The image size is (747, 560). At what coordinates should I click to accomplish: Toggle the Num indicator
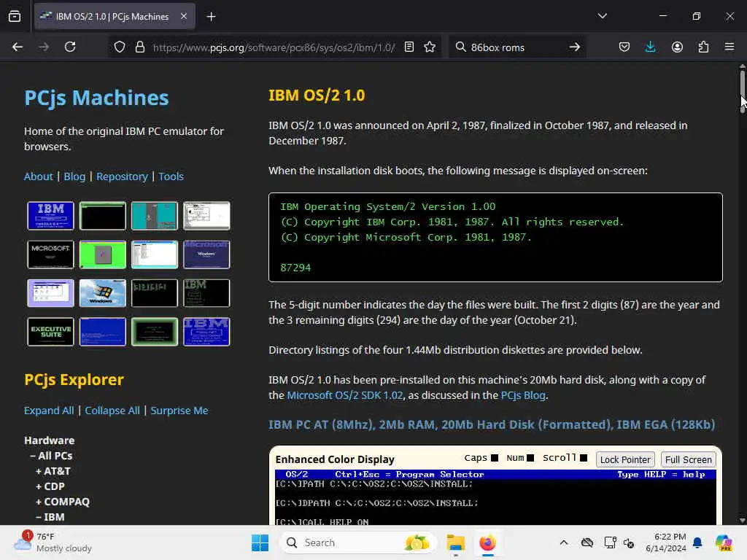530,458
